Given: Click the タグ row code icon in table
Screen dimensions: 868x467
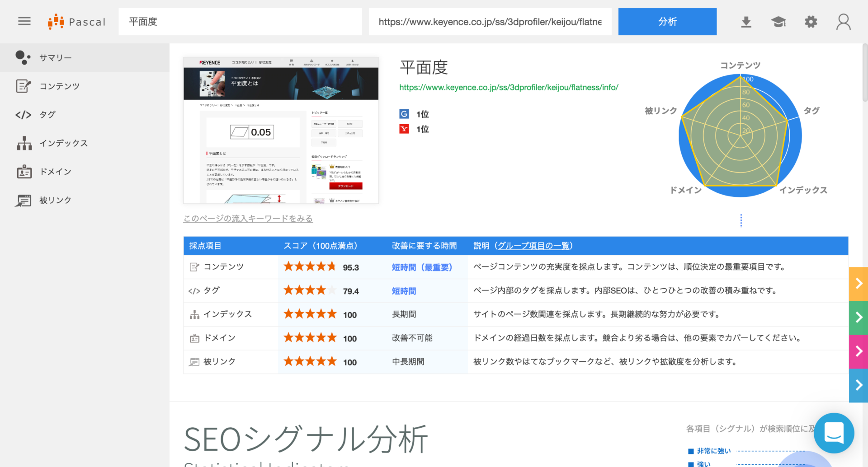Looking at the screenshot, I should tap(194, 291).
